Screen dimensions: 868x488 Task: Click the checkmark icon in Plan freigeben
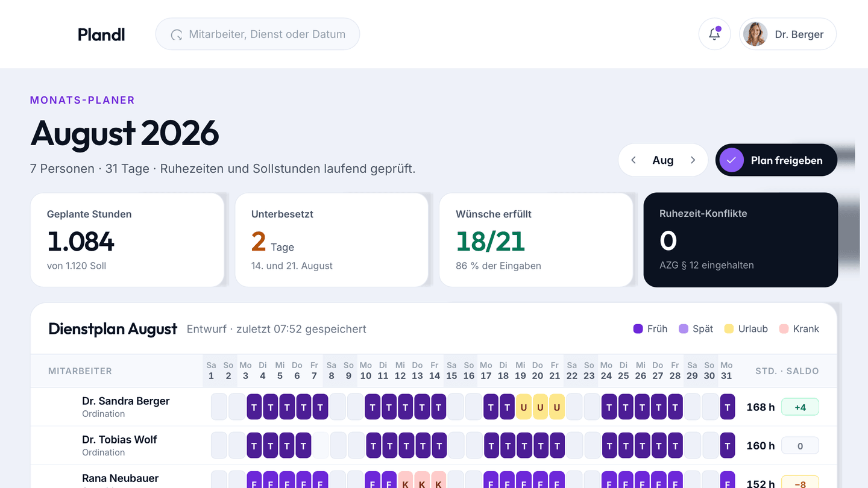731,160
